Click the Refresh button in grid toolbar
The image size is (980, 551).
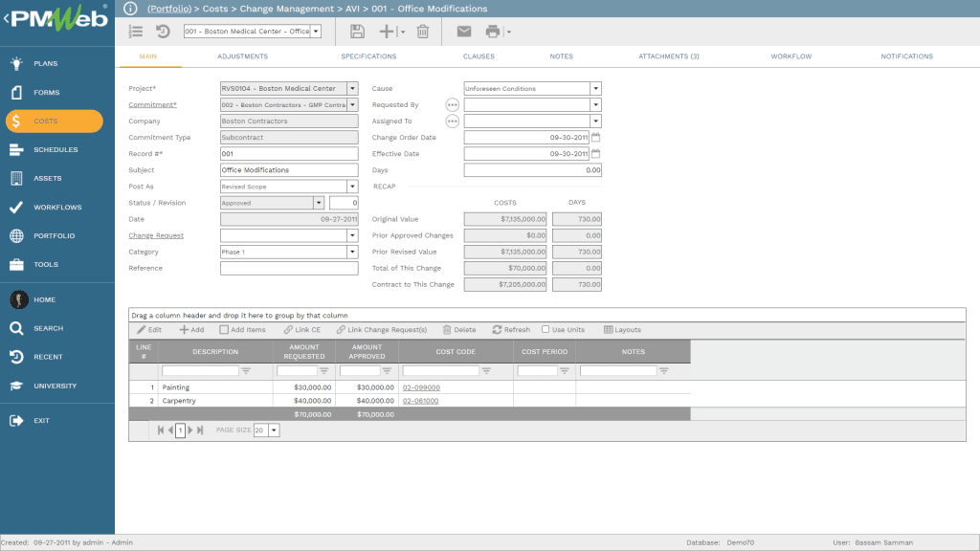[511, 330]
